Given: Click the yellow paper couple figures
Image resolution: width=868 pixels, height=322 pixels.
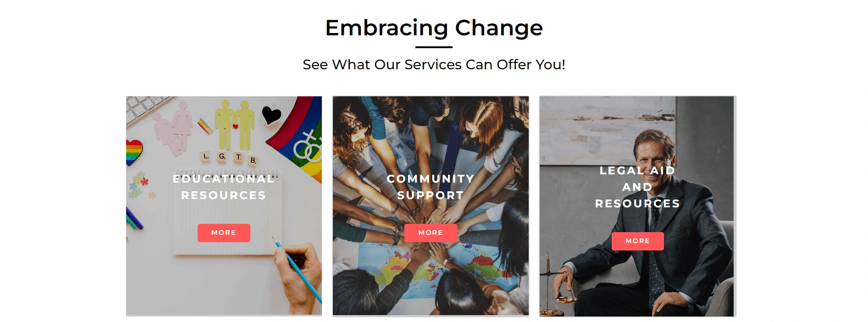Looking at the screenshot, I should coord(235,125).
